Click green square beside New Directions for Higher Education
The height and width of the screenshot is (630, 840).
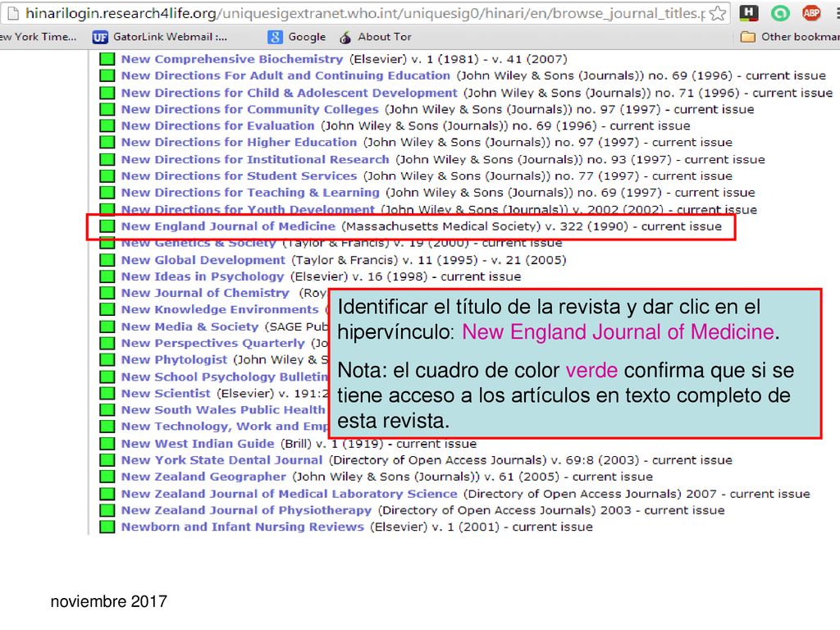pos(107,143)
